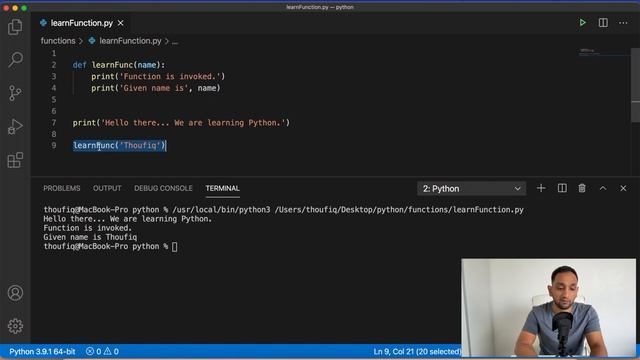Select the learnFunction.py editor tab
The height and width of the screenshot is (360, 640).
(82, 23)
